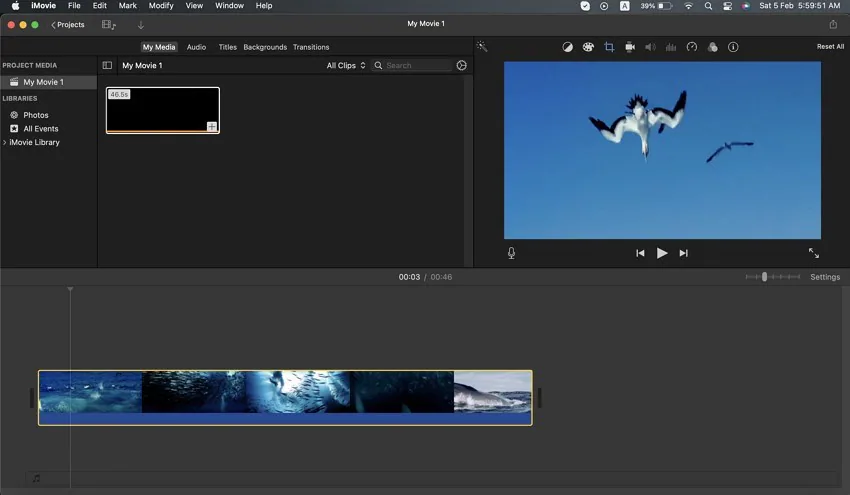Open the timeline Settings popover
Viewport: 850px width, 495px height.
point(825,277)
